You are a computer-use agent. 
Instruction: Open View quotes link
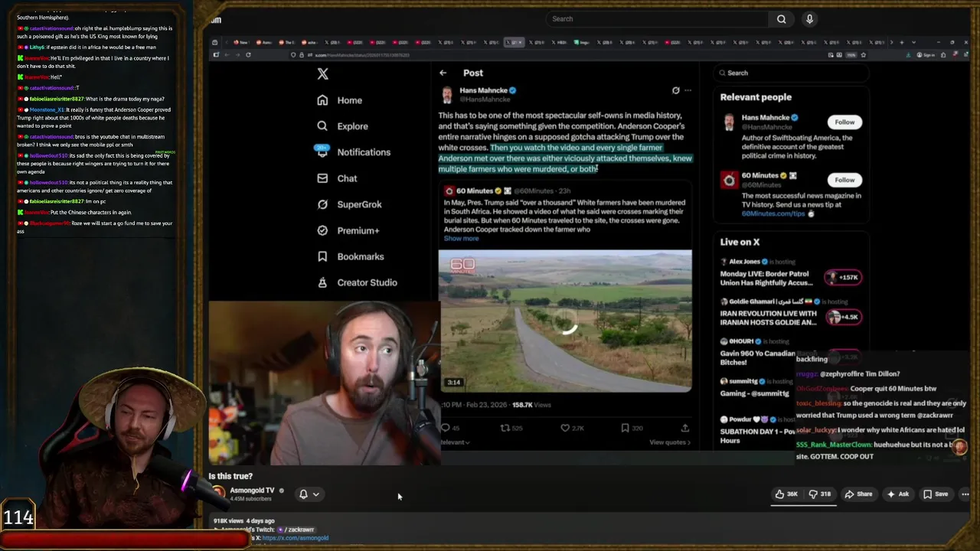pyautogui.click(x=669, y=442)
